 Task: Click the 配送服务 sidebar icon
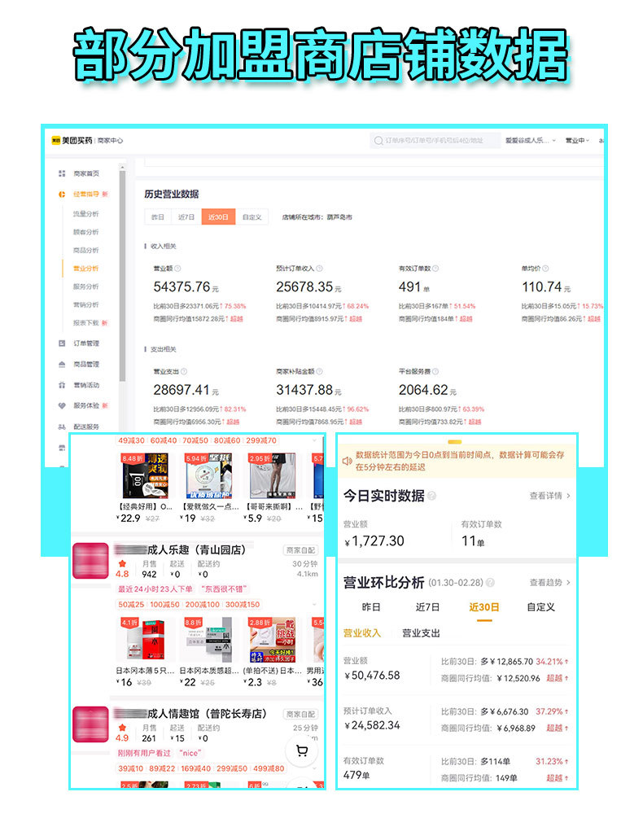pyautogui.click(x=62, y=427)
